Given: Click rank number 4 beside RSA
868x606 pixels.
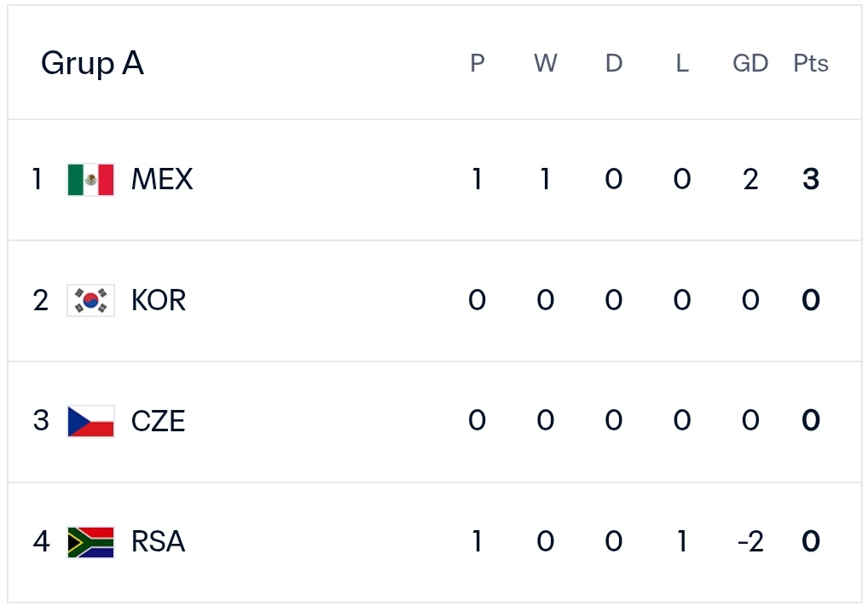Looking at the screenshot, I should [41, 541].
